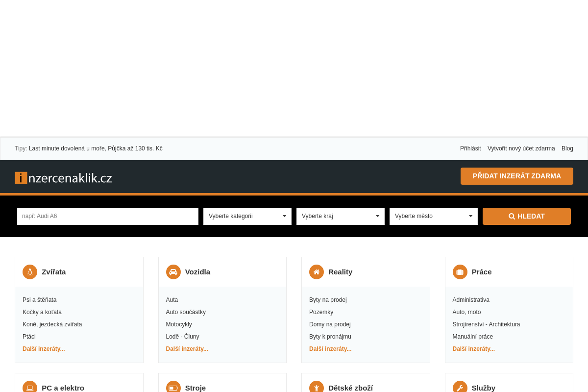588x392 pixels.
Task: Open the Dětské zboží heading
Action: point(351,388)
